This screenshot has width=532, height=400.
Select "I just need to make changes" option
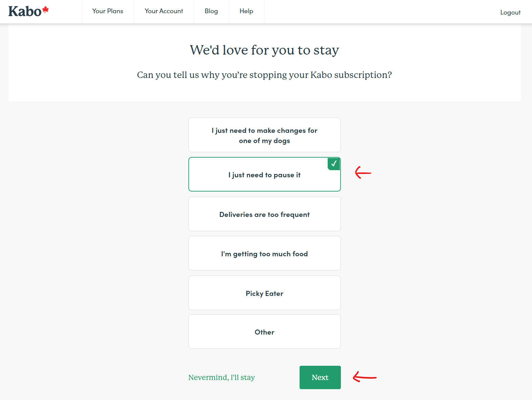(264, 135)
